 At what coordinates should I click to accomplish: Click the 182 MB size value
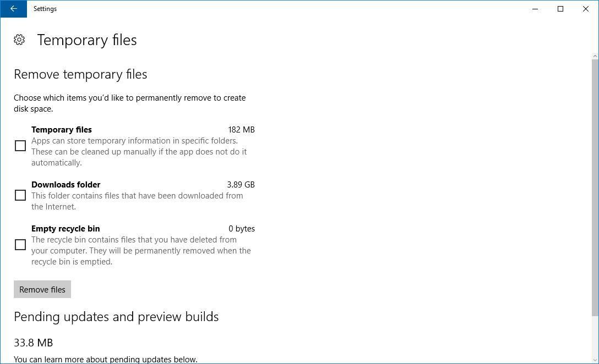[241, 130]
